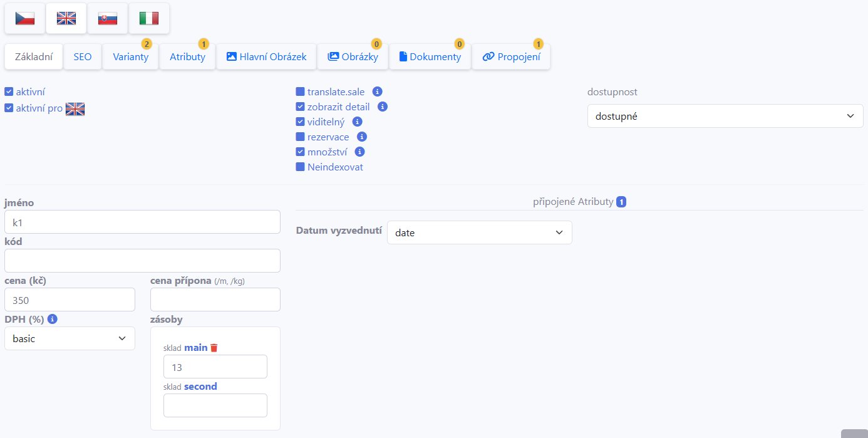This screenshot has height=438, width=868.
Task: Open the Hlavní Obrázek tab
Action: [266, 57]
